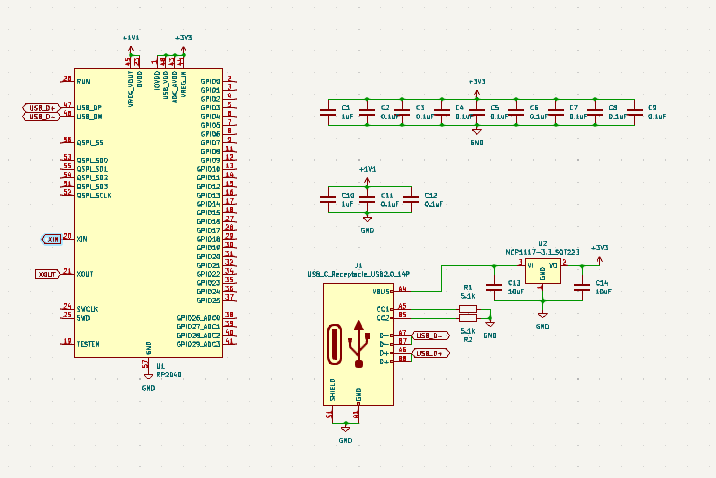Viewport: 716px width, 478px height.
Task: Click the USB_D- label at the USB connector
Action: click(428, 335)
